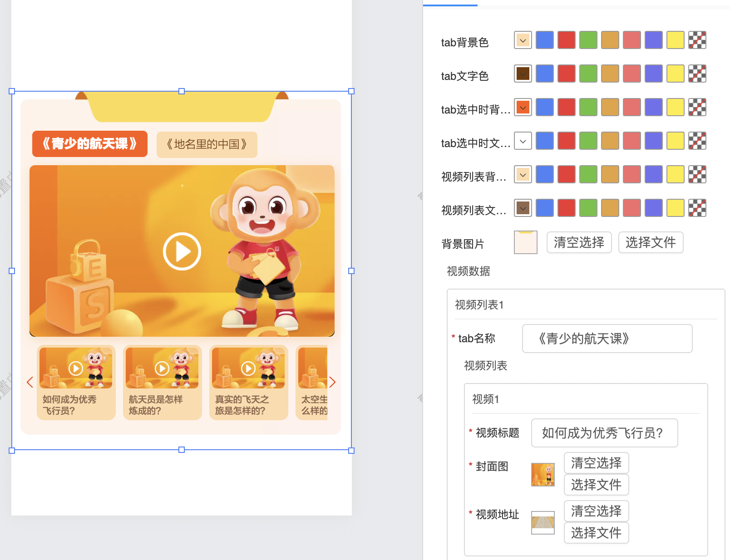Open the tab文字色 color dropdown
This screenshot has height=560, width=730.
[523, 74]
